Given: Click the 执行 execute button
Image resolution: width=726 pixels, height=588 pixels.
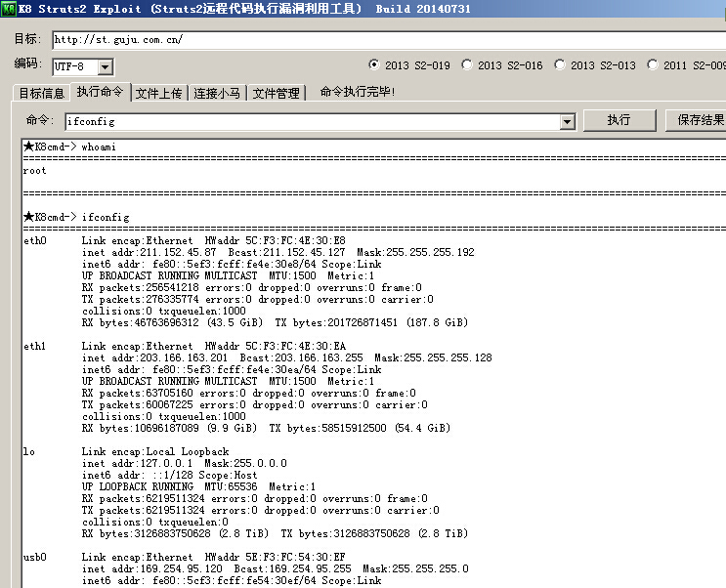Looking at the screenshot, I should (x=619, y=120).
